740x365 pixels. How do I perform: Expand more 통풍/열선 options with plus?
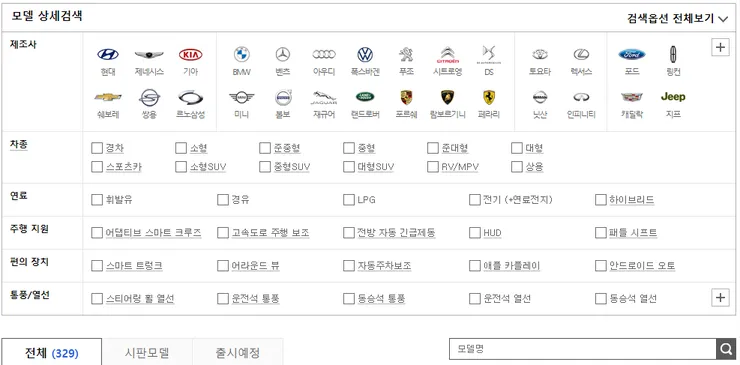(720, 297)
